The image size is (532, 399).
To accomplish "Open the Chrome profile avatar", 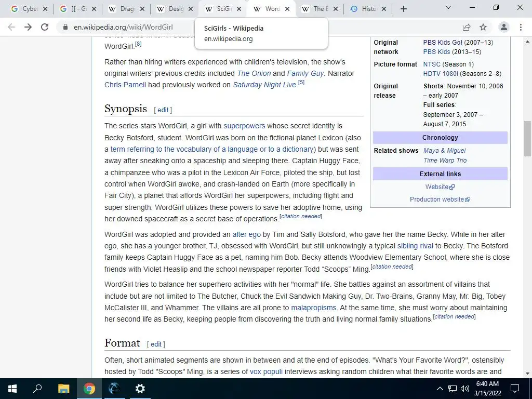I will click(x=504, y=27).
